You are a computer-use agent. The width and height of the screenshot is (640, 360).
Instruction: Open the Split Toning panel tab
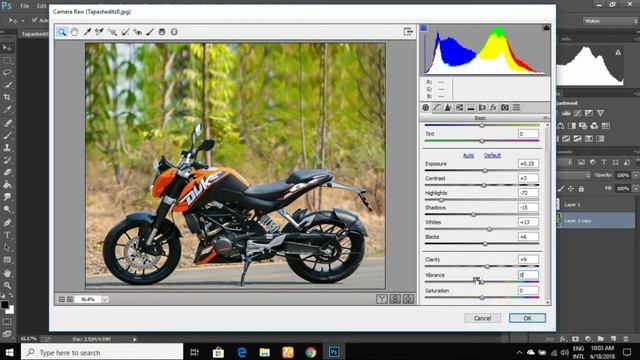click(x=471, y=108)
